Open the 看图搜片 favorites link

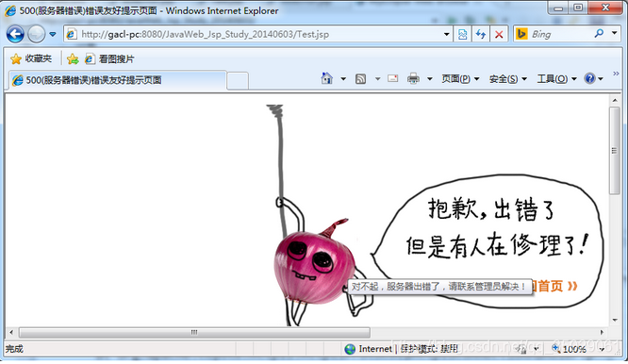coord(109,59)
